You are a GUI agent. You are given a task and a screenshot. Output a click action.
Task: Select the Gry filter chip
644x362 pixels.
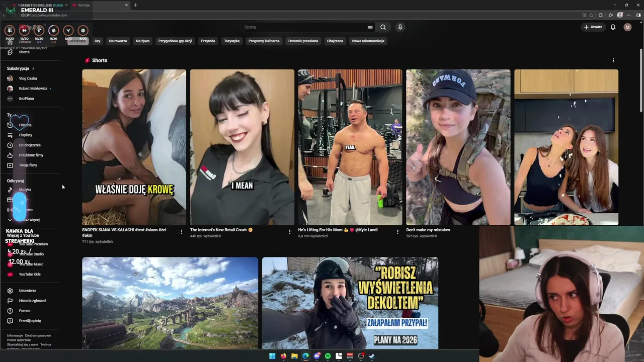pos(98,41)
